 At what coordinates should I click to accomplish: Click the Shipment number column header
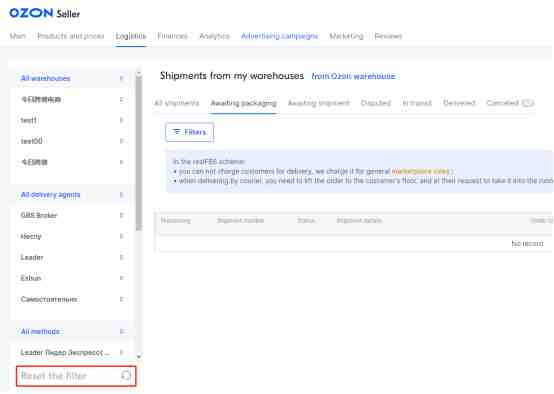(x=240, y=220)
